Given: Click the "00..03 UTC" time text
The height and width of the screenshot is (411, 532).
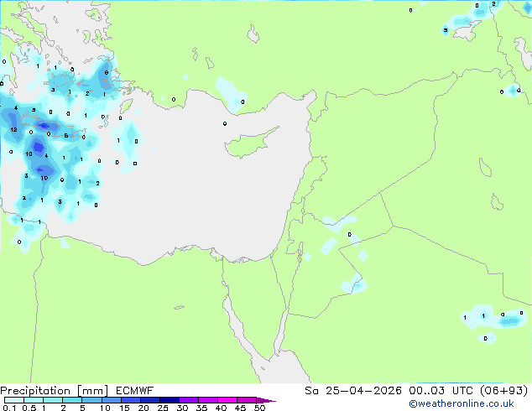Looking at the screenshot, I should (x=441, y=391).
